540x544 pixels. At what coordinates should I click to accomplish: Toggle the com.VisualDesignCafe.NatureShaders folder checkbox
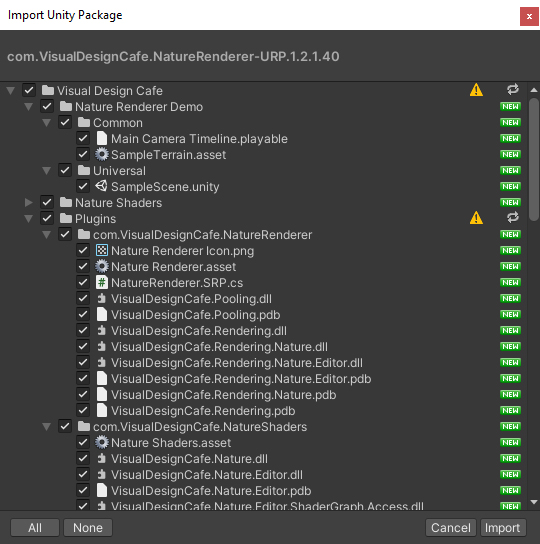65,426
